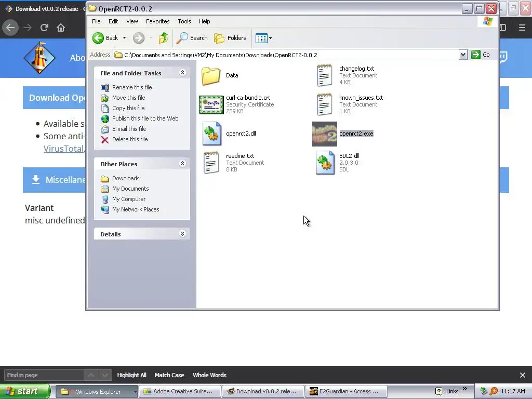Toggle the Folders pane
The width and height of the screenshot is (532, 399).
click(230, 38)
